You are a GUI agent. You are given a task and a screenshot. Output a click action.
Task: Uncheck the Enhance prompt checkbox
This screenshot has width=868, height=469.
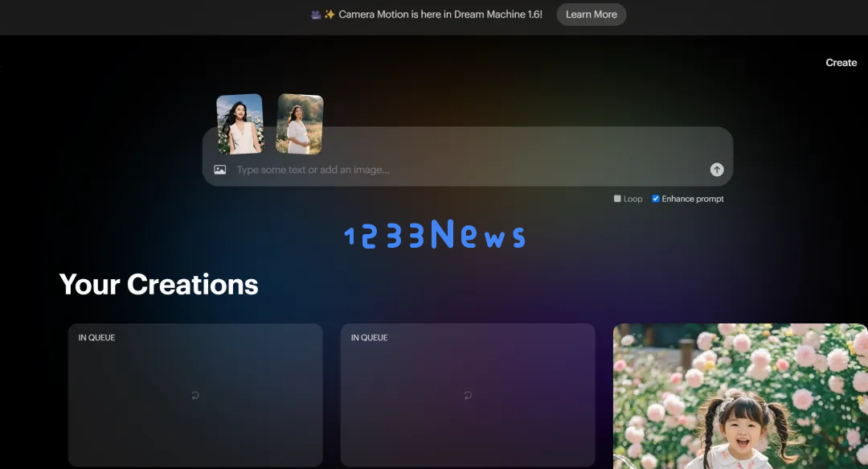point(656,199)
